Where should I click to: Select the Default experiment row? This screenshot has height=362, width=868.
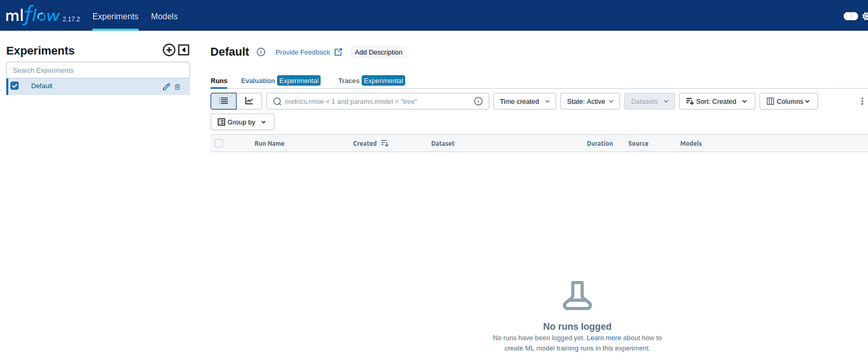click(x=98, y=87)
